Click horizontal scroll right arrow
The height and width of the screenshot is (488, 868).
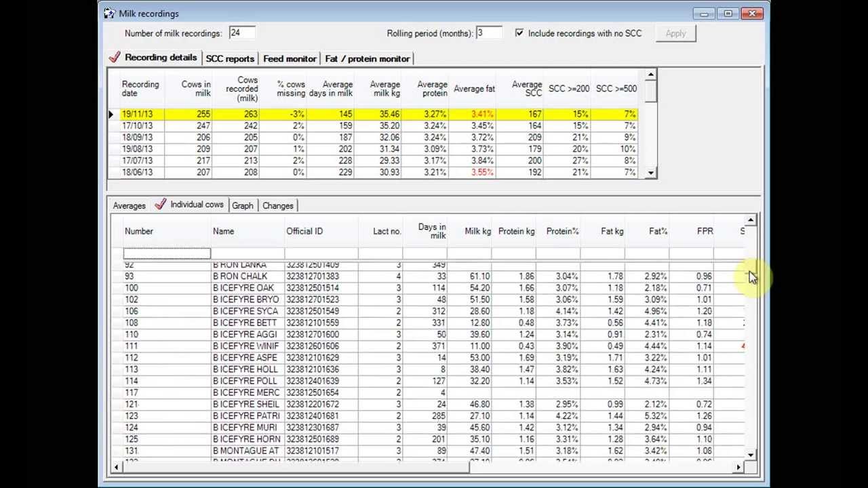pos(738,466)
